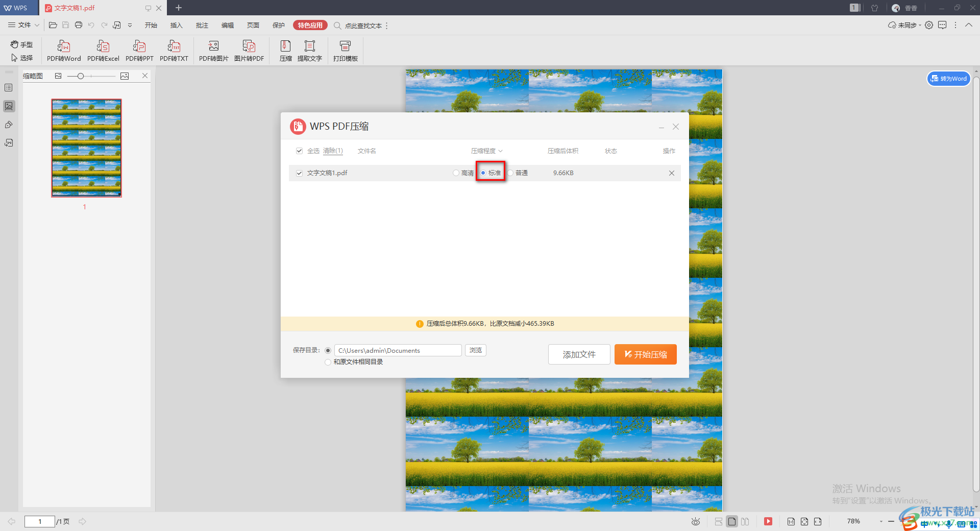Collapse the ribbon with the chevron

[x=969, y=25]
